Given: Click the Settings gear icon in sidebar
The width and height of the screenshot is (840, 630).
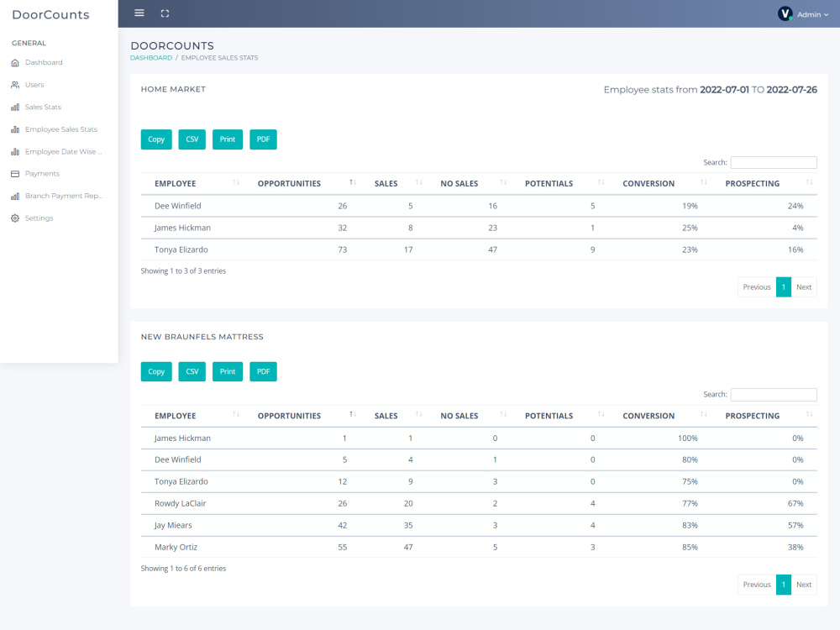Looking at the screenshot, I should tap(15, 218).
